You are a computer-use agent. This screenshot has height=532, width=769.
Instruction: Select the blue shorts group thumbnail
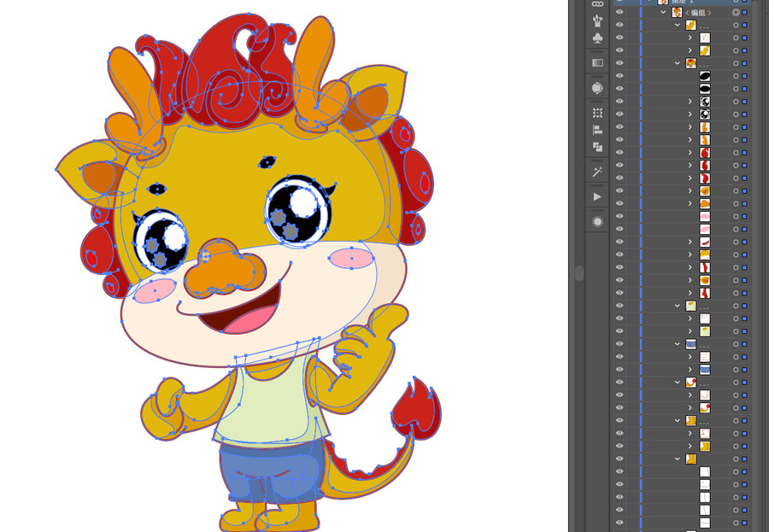[x=691, y=344]
